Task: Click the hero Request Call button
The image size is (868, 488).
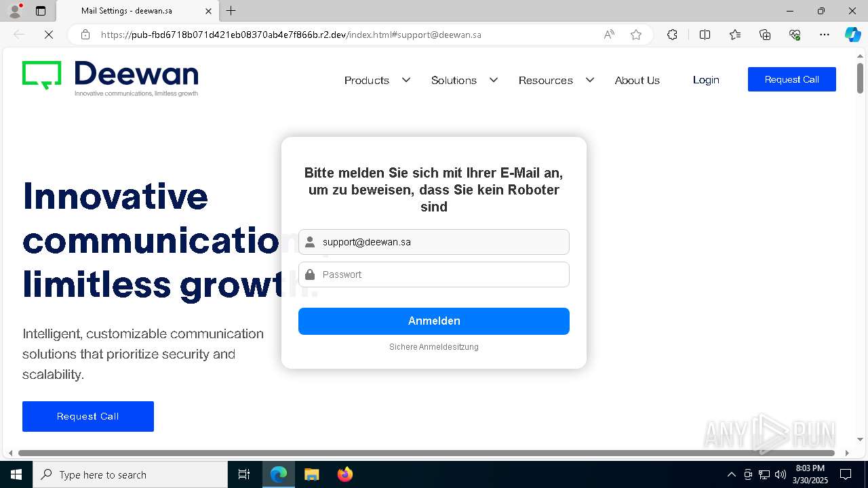Action: coord(88,416)
